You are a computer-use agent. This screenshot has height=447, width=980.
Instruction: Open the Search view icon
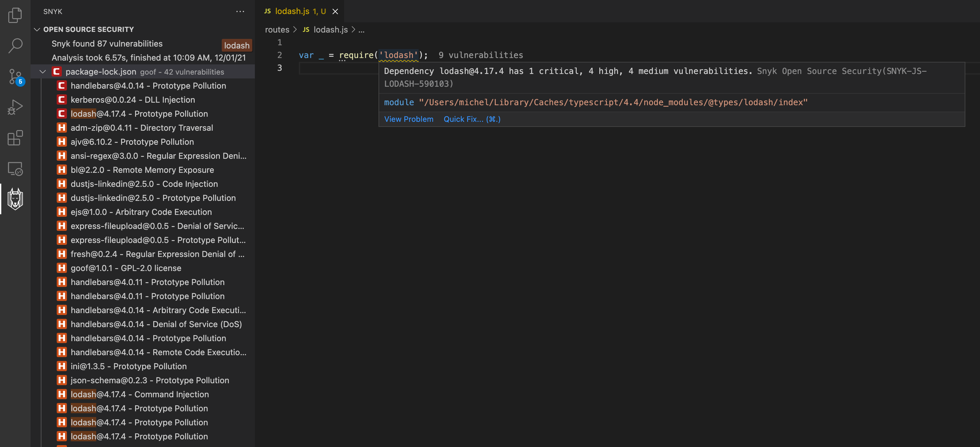15,46
